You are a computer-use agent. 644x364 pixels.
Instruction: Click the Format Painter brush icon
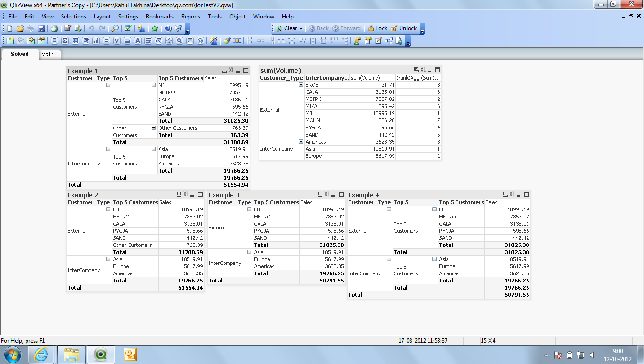(227, 41)
